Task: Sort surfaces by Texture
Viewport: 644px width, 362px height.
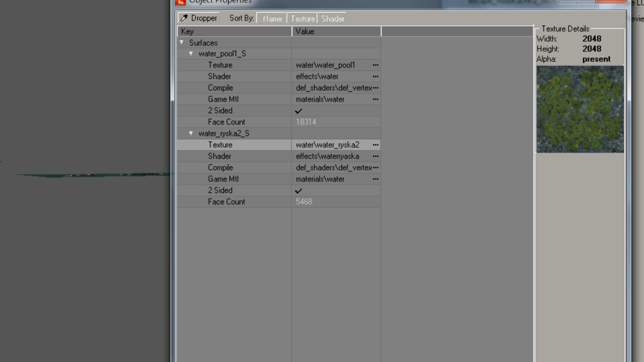Action: pyautogui.click(x=302, y=19)
